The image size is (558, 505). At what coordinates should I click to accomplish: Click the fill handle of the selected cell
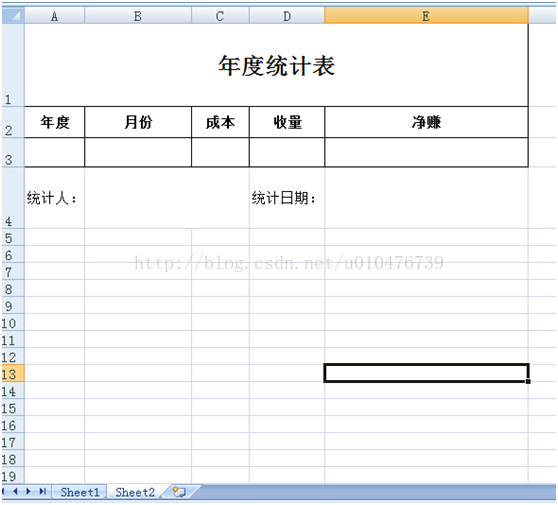(528, 382)
